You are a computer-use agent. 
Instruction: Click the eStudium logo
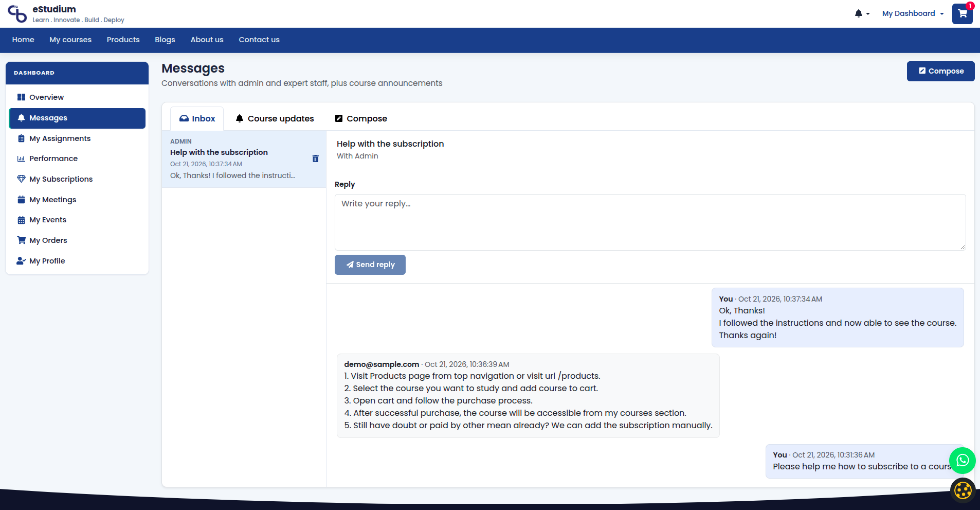(66, 14)
